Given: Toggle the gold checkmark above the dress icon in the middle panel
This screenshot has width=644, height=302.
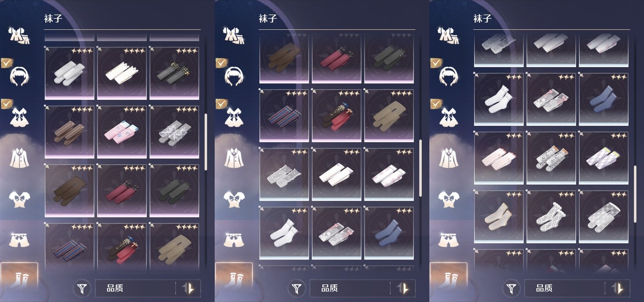Looking at the screenshot, I should 221,104.
